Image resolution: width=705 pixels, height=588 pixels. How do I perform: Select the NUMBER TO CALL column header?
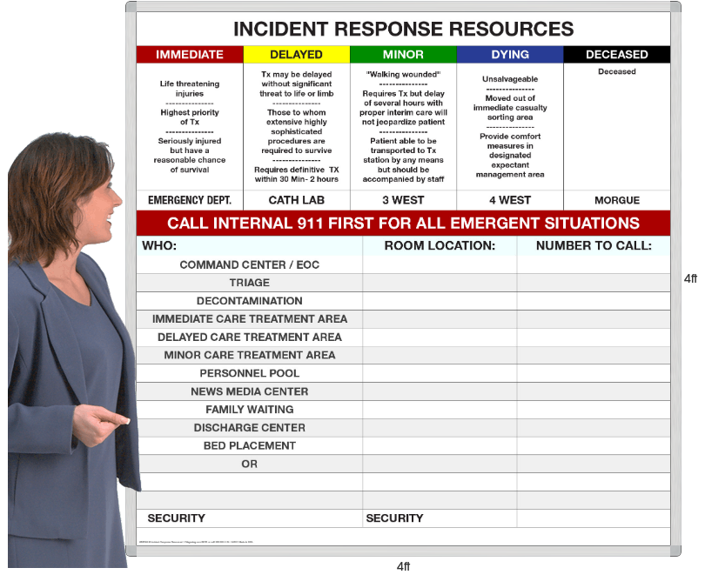(x=594, y=246)
